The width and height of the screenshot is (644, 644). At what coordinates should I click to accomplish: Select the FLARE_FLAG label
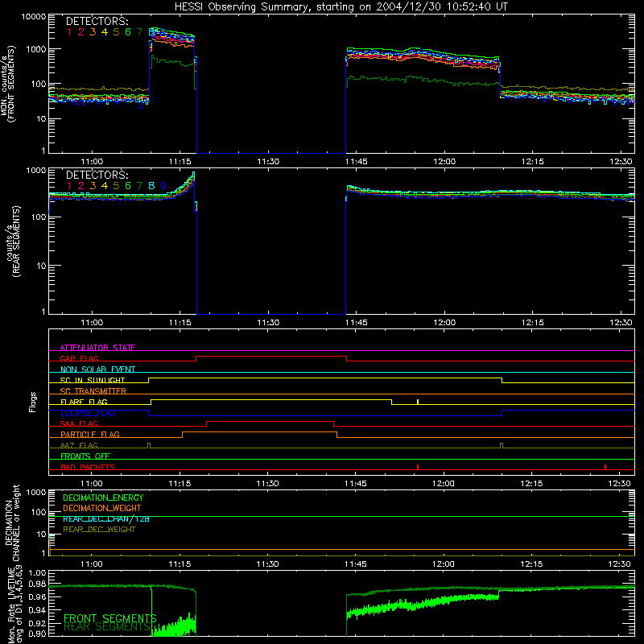coord(84,402)
